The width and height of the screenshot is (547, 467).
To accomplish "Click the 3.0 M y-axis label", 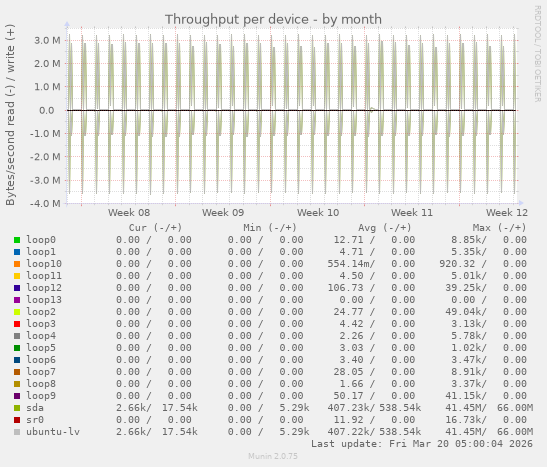I will (x=47, y=40).
